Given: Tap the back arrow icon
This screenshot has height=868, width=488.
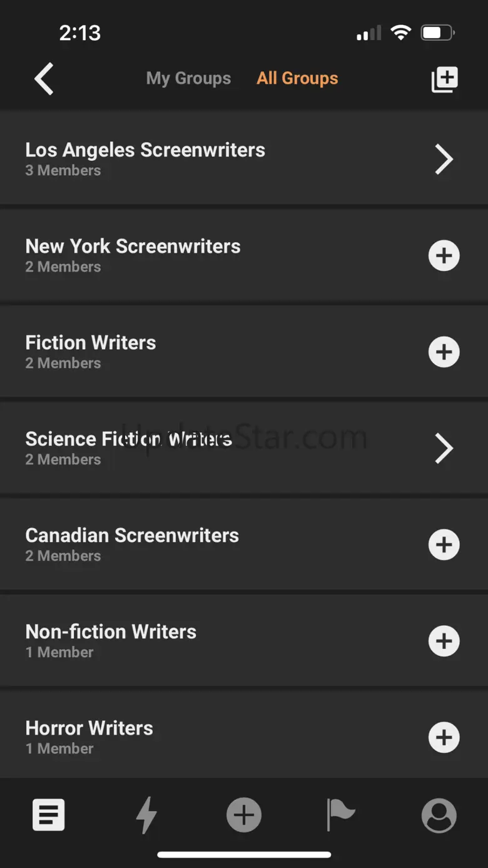Looking at the screenshot, I should pos(44,79).
